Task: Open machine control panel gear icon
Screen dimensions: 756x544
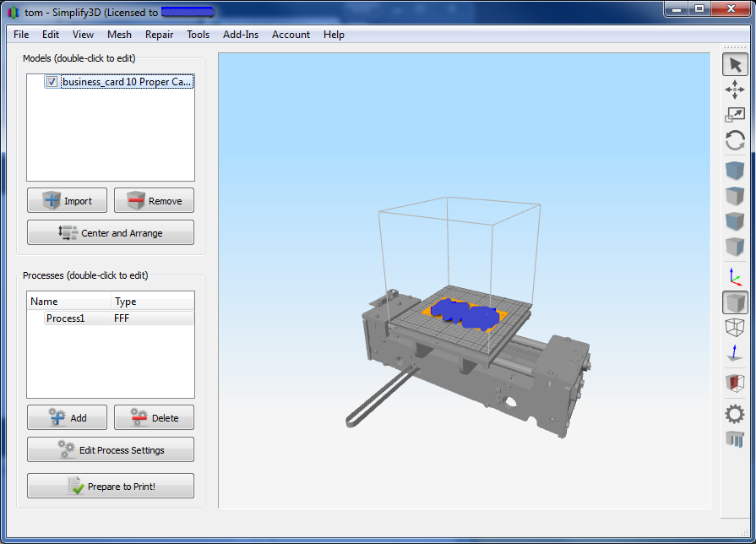Action: (x=735, y=414)
